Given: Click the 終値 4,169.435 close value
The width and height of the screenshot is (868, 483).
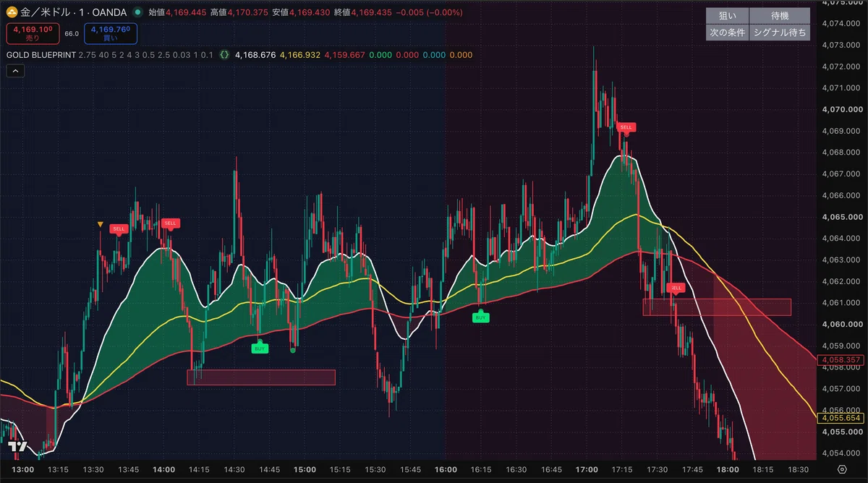Looking at the screenshot, I should 364,12.
